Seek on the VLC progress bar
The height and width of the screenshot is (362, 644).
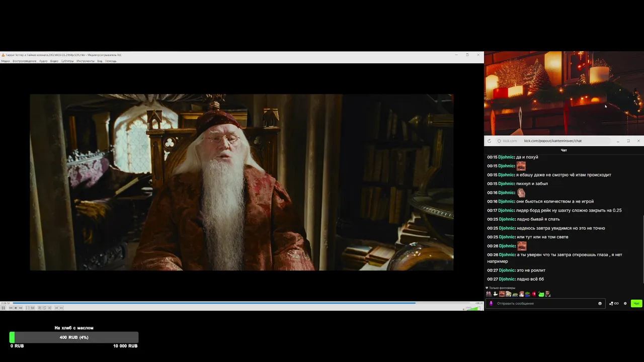(x=242, y=303)
